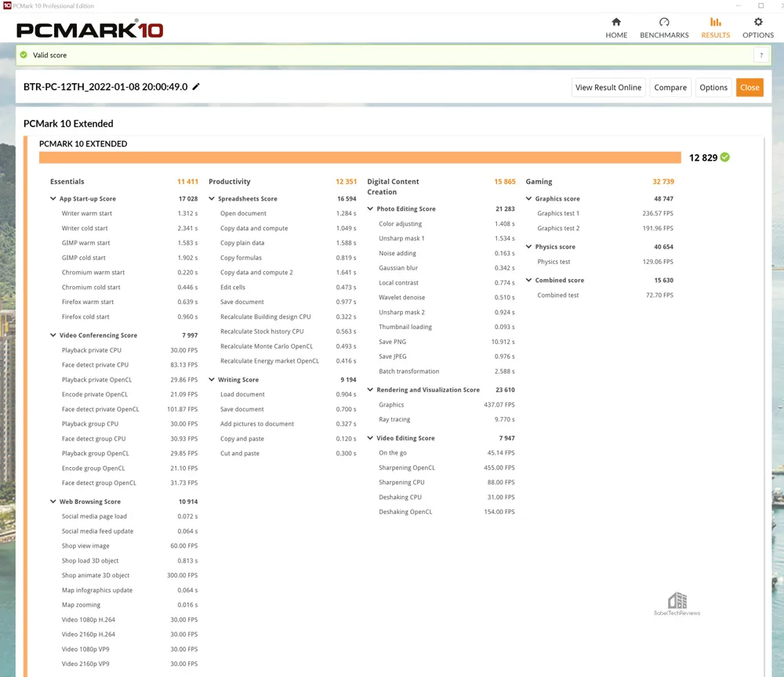Switch to the Benchmarks tab
This screenshot has width=784, height=677.
[x=664, y=28]
